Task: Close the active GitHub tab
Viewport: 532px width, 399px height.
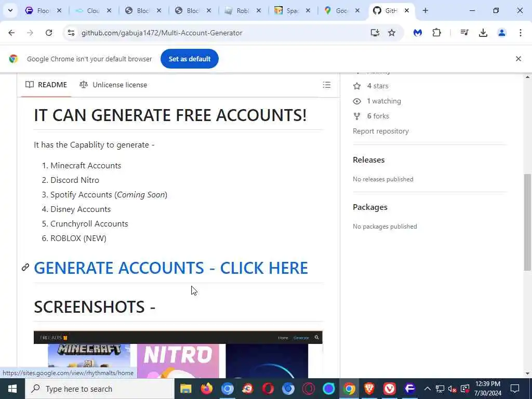Action: 406,10
